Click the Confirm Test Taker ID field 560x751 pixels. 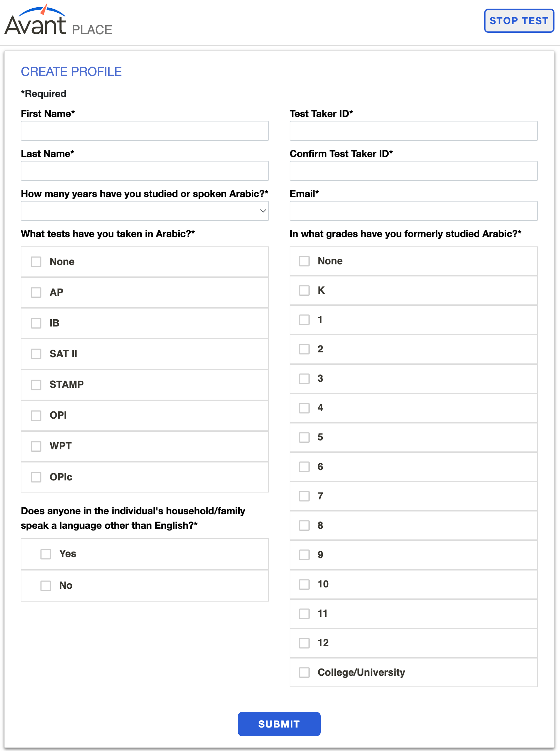[414, 171]
